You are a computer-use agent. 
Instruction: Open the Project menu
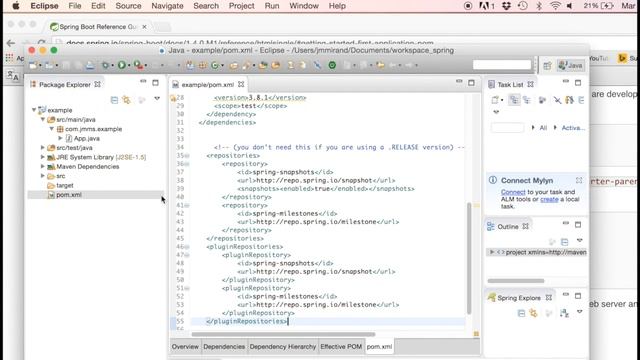[241, 6]
